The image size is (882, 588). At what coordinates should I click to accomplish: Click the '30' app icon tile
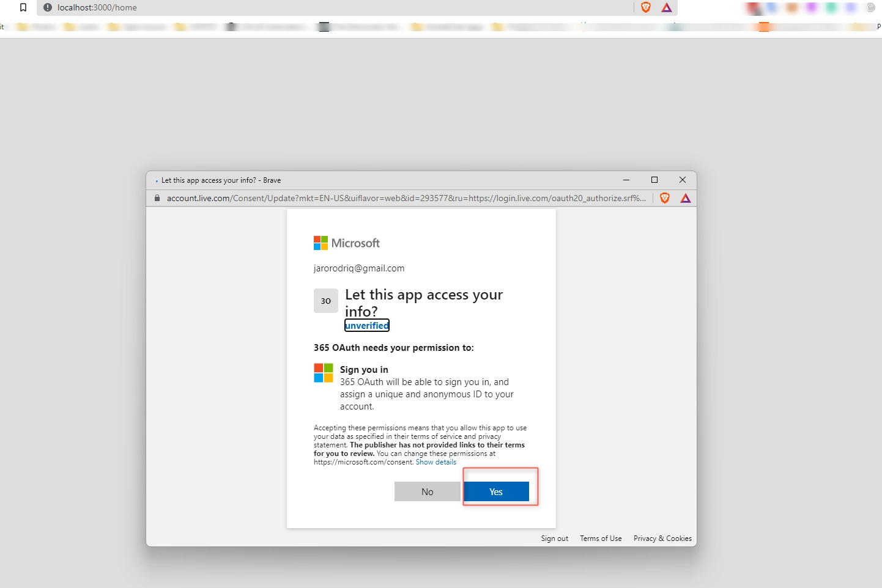pyautogui.click(x=325, y=301)
